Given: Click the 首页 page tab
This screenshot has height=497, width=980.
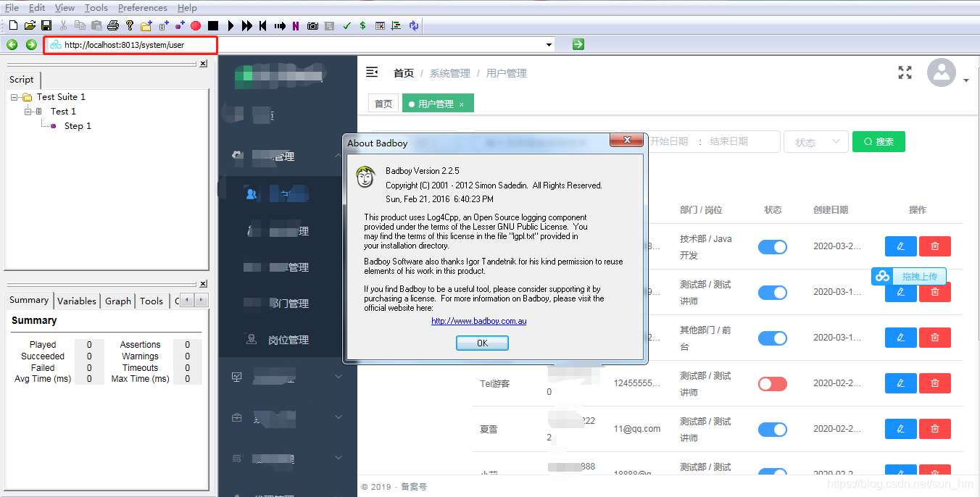Looking at the screenshot, I should tap(383, 104).
